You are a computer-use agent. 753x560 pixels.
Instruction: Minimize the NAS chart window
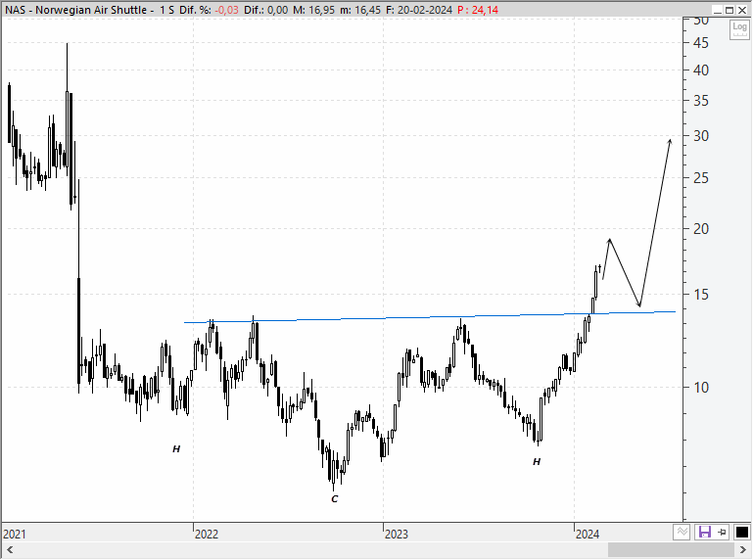(x=718, y=10)
